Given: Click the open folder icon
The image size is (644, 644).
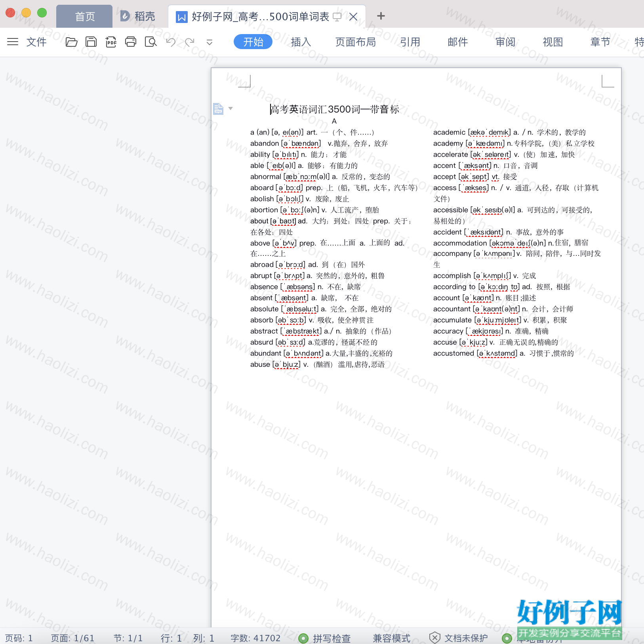Looking at the screenshot, I should point(71,42).
